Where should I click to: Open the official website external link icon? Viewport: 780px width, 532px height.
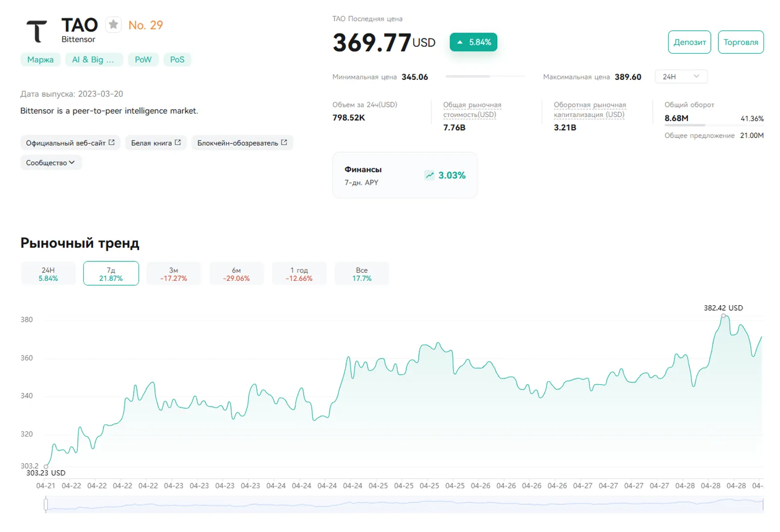tap(112, 142)
